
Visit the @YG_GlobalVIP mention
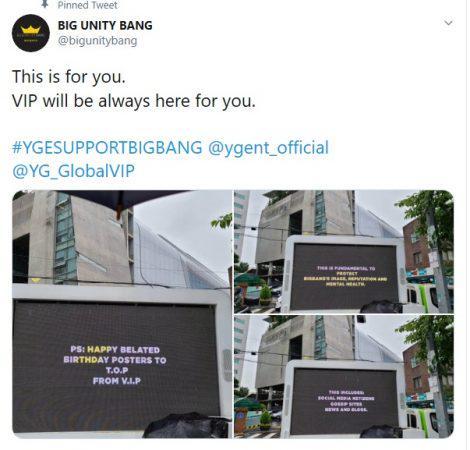[73, 171]
